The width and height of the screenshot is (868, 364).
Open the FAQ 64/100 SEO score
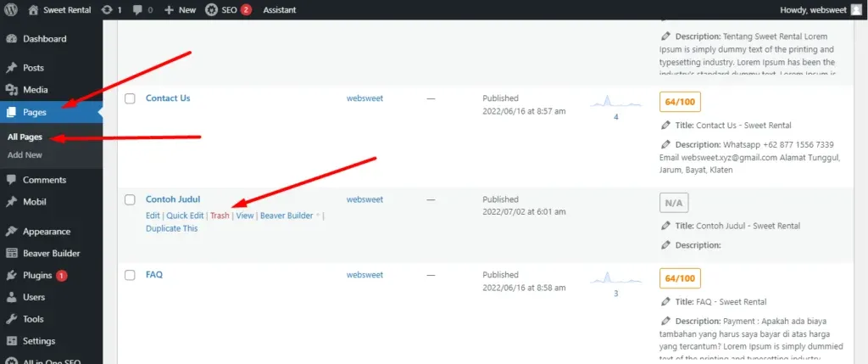681,278
